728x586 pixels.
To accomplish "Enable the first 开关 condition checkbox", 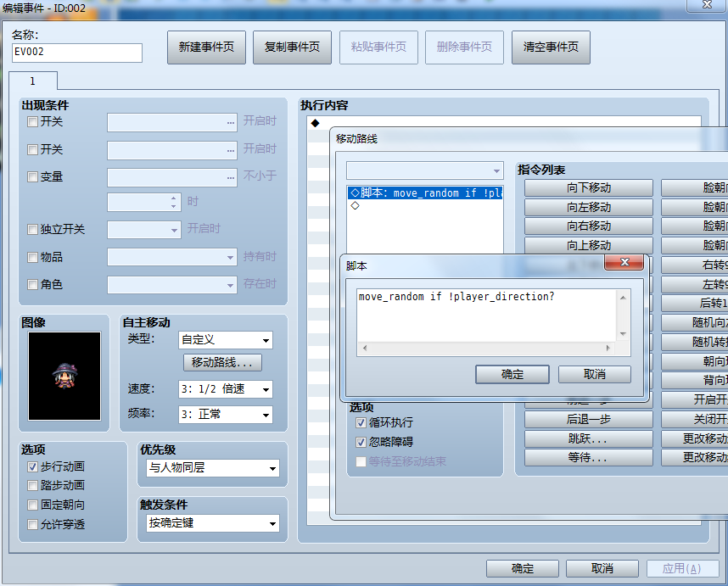I will click(32, 122).
